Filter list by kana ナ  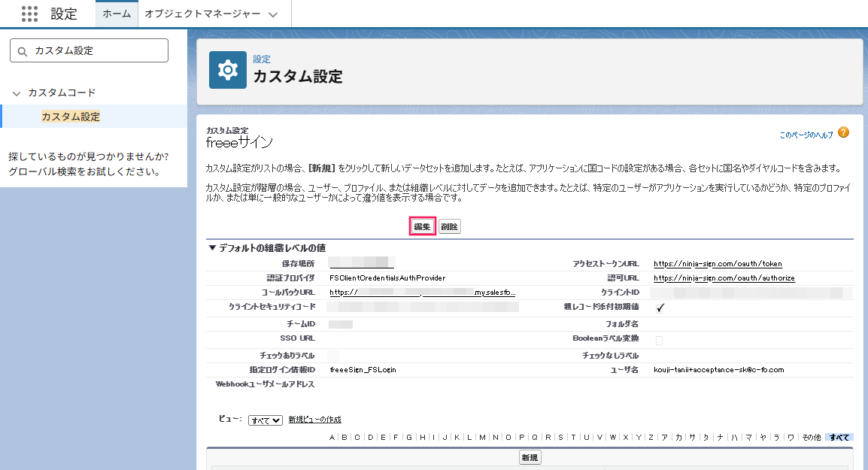720,438
